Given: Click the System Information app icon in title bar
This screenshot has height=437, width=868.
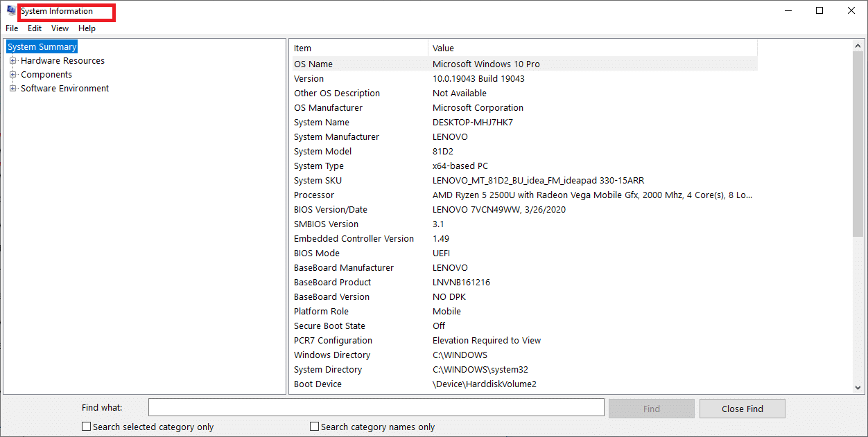Looking at the screenshot, I should [x=11, y=11].
